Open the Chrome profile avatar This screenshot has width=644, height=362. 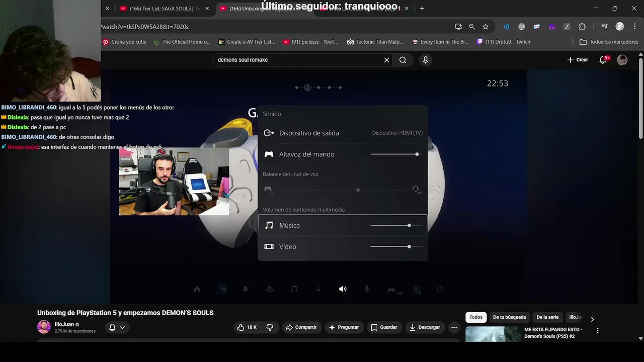pyautogui.click(x=620, y=27)
